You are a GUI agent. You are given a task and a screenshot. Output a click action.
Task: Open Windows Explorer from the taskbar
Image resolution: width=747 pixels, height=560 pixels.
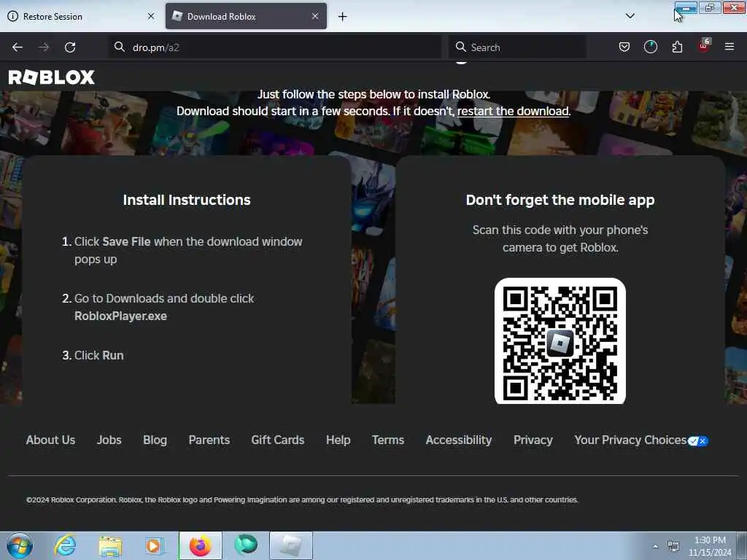pos(110,546)
